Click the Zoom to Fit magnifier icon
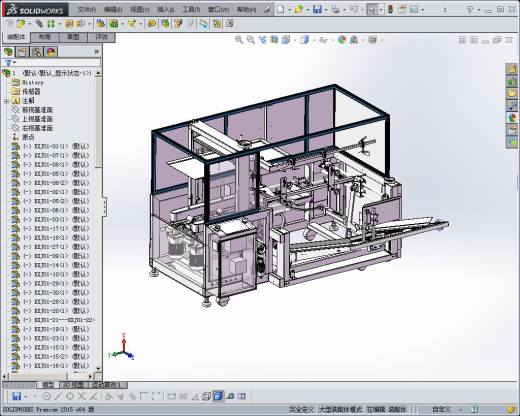 pyautogui.click(x=239, y=40)
